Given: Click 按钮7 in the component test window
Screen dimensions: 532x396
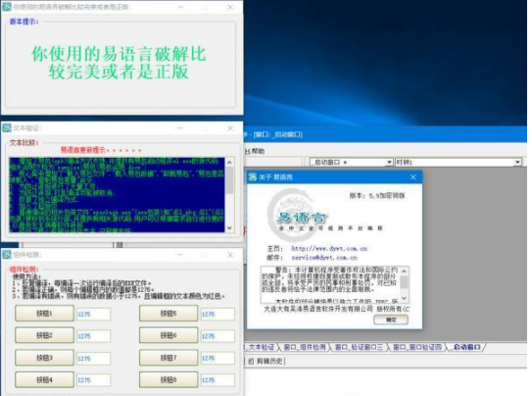Looking at the screenshot, I should tap(169, 358).
